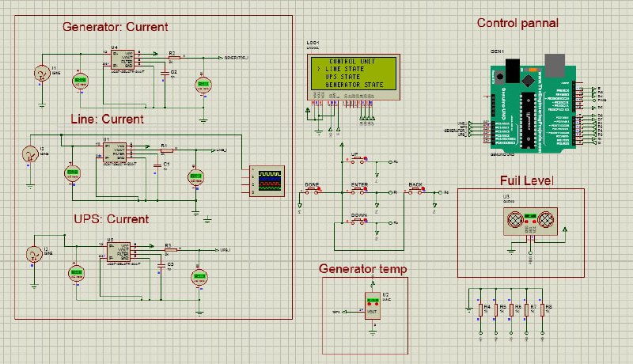This screenshot has width=633, height=364.
Task: Click the power arrow above the UP button
Action: pyautogui.click(x=342, y=145)
